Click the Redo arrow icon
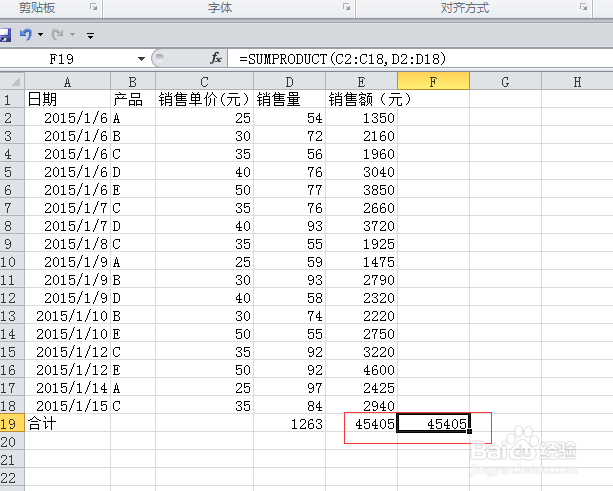Viewport: 613px width, 491px height. [x=57, y=35]
